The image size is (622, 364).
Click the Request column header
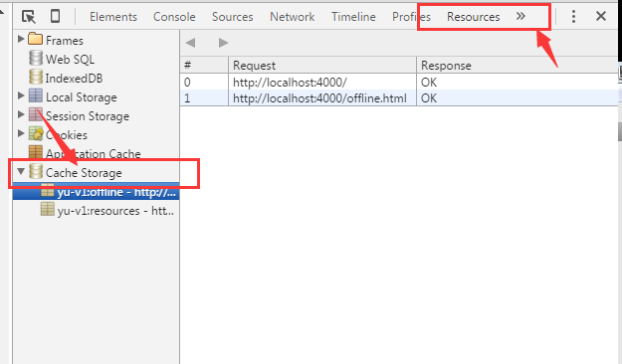tap(322, 66)
